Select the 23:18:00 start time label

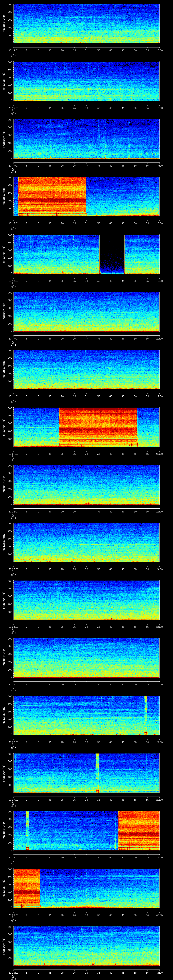point(13,281)
